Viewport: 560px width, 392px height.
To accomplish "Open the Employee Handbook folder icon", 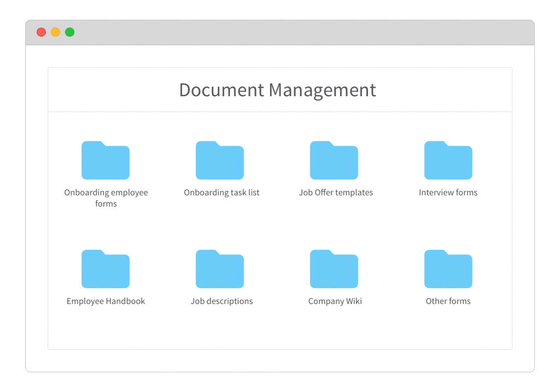I will (x=106, y=269).
